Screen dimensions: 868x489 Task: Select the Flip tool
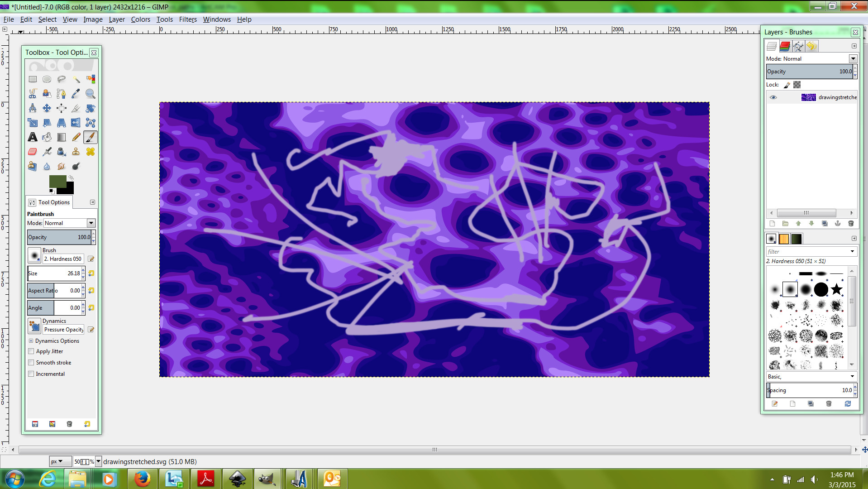click(x=76, y=123)
